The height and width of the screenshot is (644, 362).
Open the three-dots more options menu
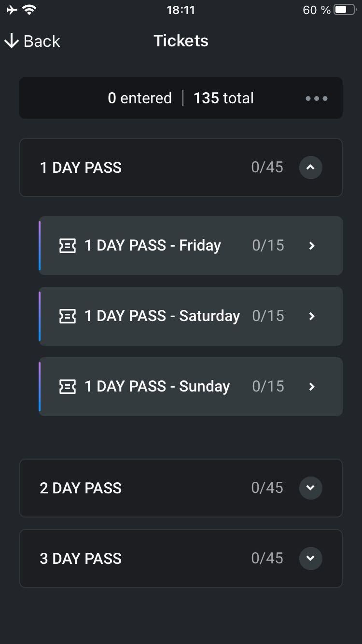(317, 98)
